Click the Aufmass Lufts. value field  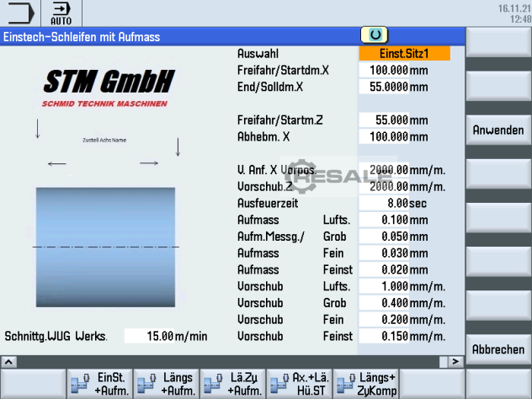[384, 220]
